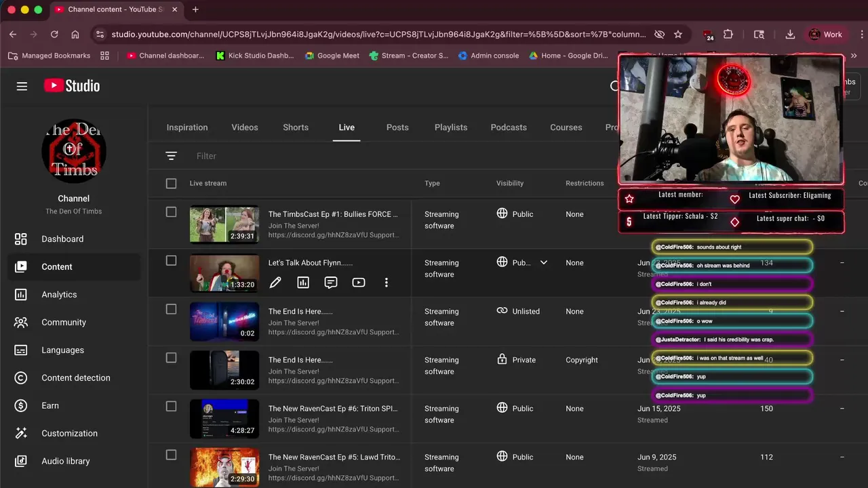Select checkbox for The New RavenCast Ep #6
This screenshot has height=488, width=868.
tap(171, 407)
